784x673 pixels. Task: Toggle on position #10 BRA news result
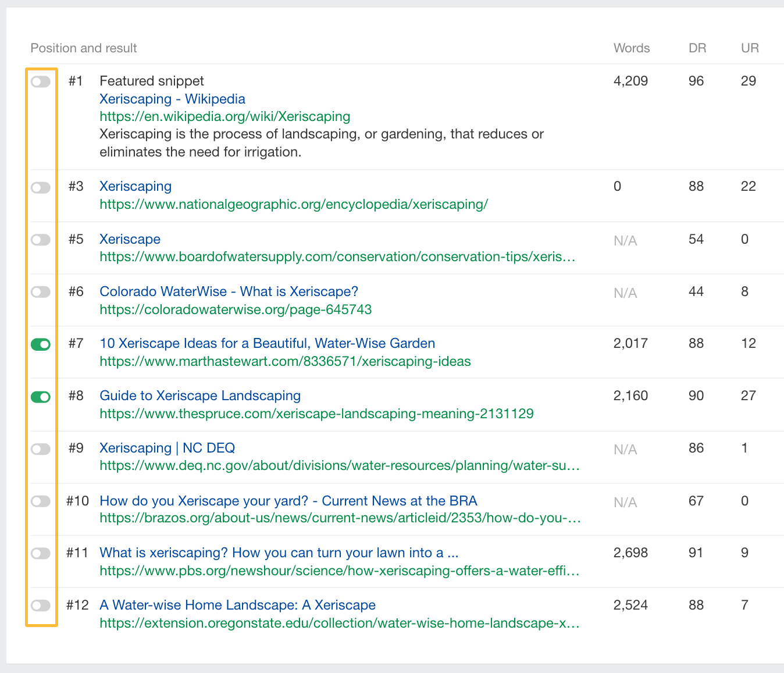point(41,501)
